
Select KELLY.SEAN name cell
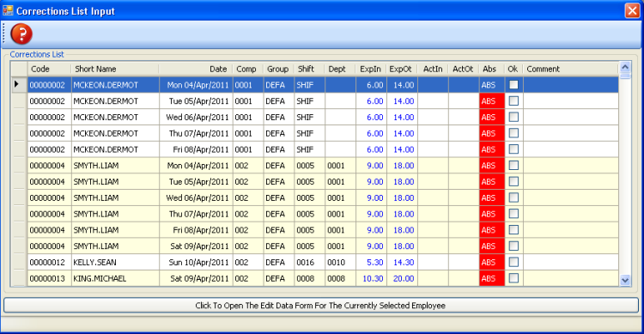point(115,262)
